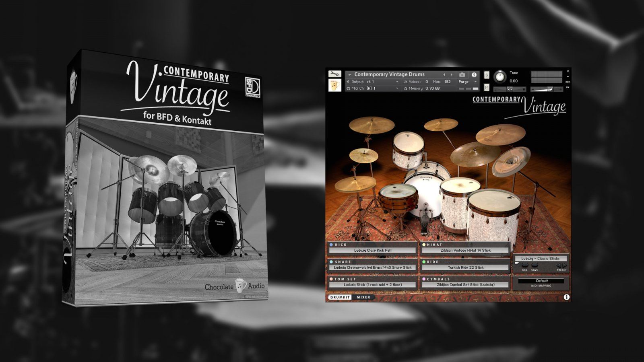Image resolution: width=644 pixels, height=362 pixels.
Task: Toggle Solo on the Contemporary Vintage Drums instrument
Action: pyautogui.click(x=487, y=74)
